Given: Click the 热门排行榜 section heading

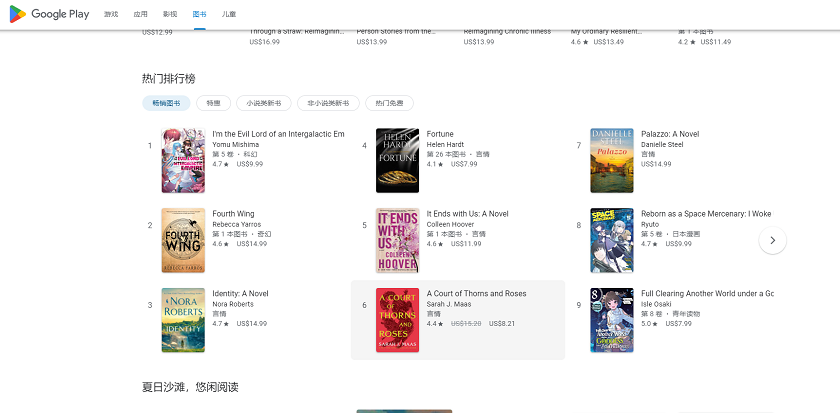Looking at the screenshot, I should point(169,79).
